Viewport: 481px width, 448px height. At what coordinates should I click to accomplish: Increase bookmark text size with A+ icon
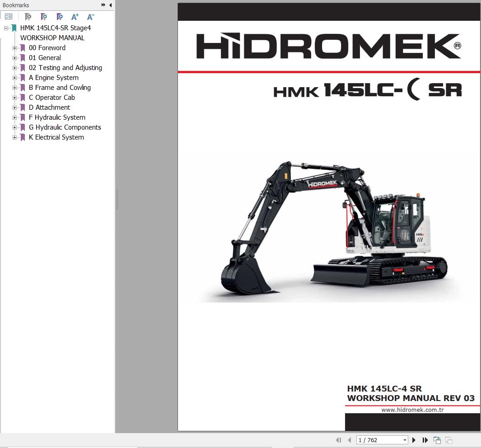[x=75, y=17]
